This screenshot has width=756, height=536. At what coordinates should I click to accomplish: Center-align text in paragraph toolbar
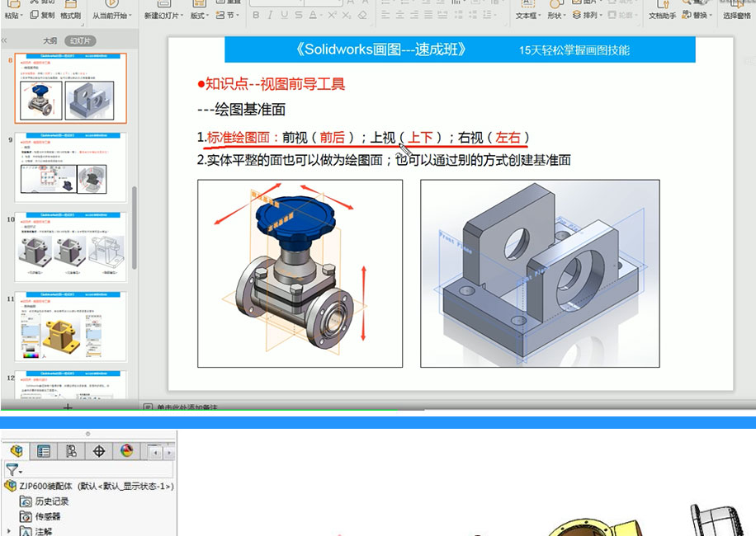click(399, 15)
